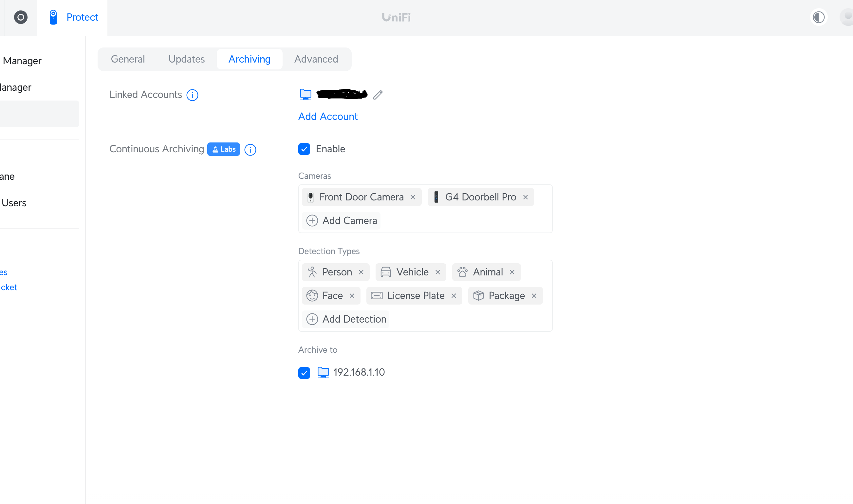Toggle the dark mode theme icon
The height and width of the screenshot is (504, 853).
819,17
